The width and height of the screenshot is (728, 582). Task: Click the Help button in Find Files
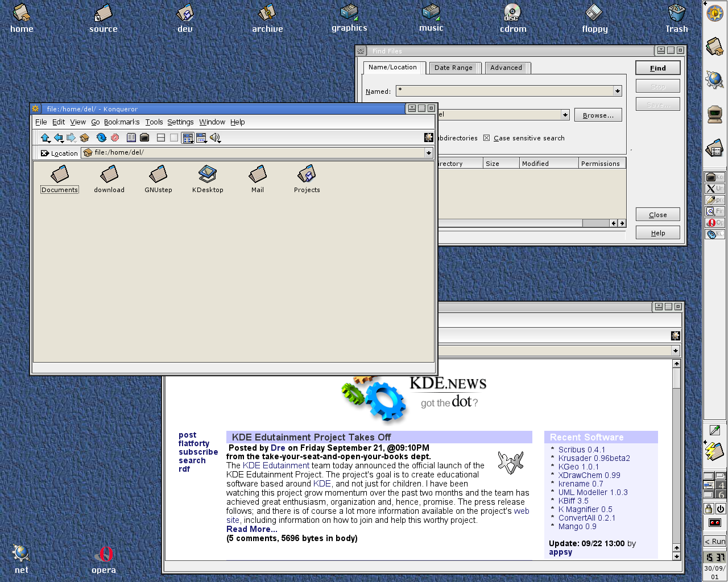coord(658,233)
